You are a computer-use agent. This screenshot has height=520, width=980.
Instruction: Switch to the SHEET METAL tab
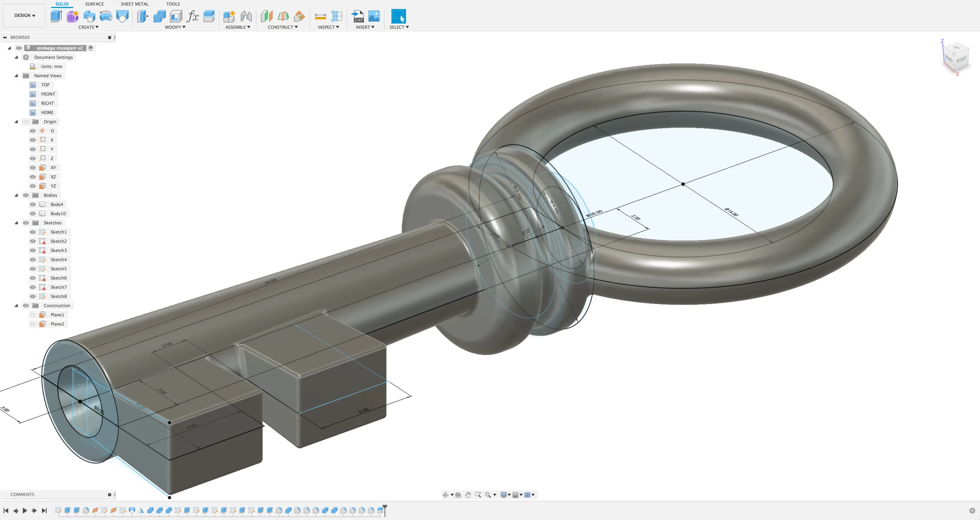(135, 4)
